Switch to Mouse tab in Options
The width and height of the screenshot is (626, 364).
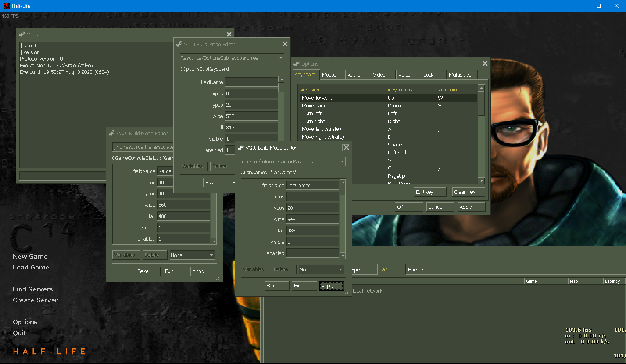tap(333, 75)
